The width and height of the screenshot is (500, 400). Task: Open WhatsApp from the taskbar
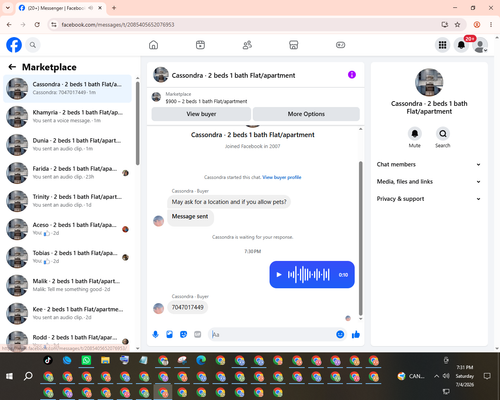tap(86, 360)
